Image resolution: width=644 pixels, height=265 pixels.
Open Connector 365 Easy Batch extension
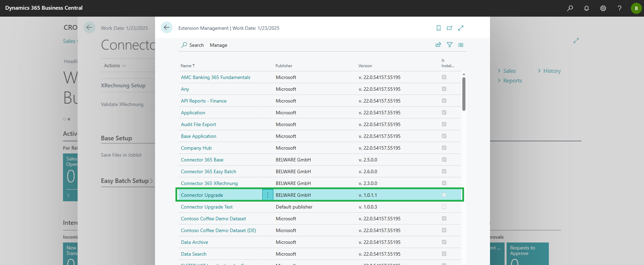click(x=208, y=171)
